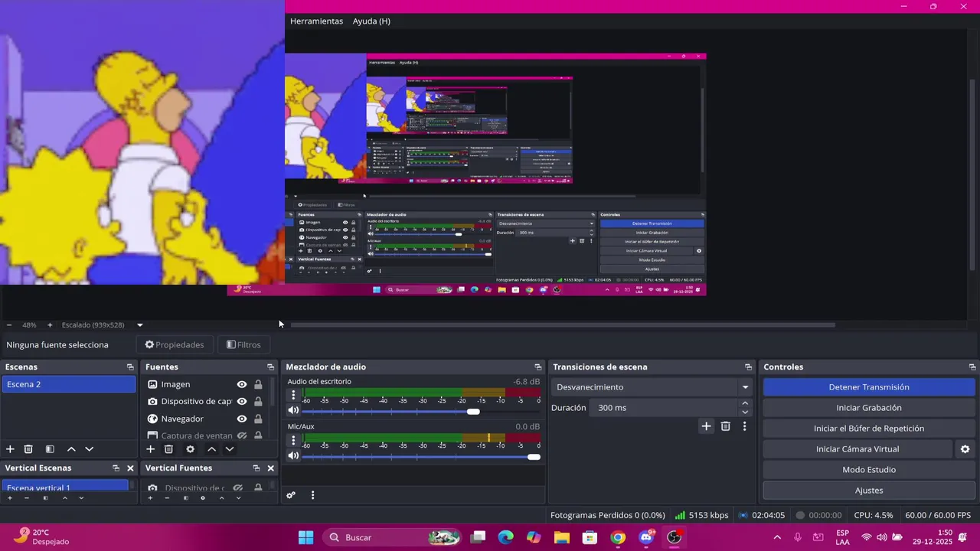Open Mic/Aux options three dots
The width and height of the screenshot is (980, 551).
pos(293,441)
